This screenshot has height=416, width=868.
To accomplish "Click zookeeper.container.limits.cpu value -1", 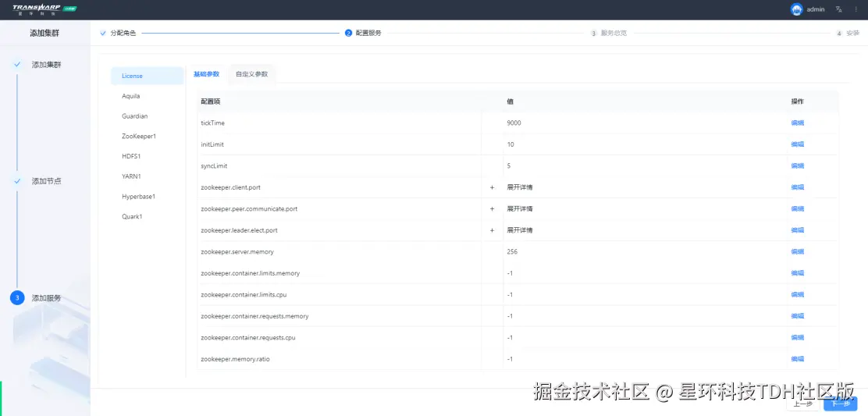I will pos(510,295).
